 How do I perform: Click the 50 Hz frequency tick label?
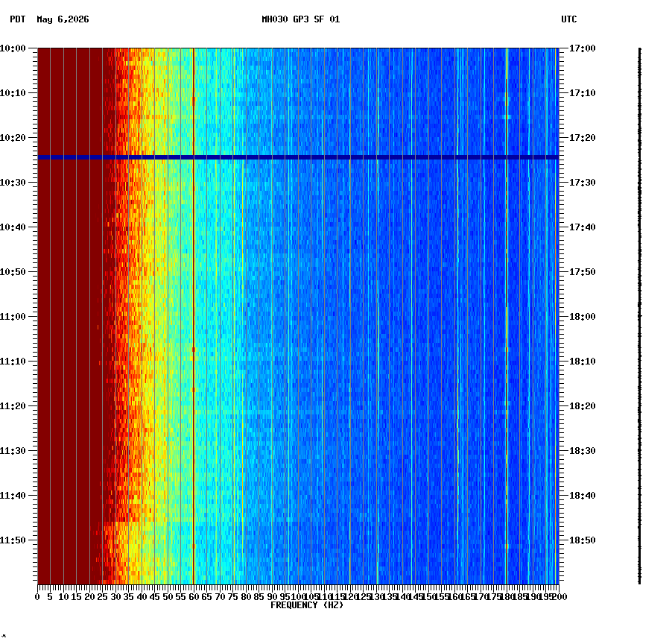pos(168,597)
